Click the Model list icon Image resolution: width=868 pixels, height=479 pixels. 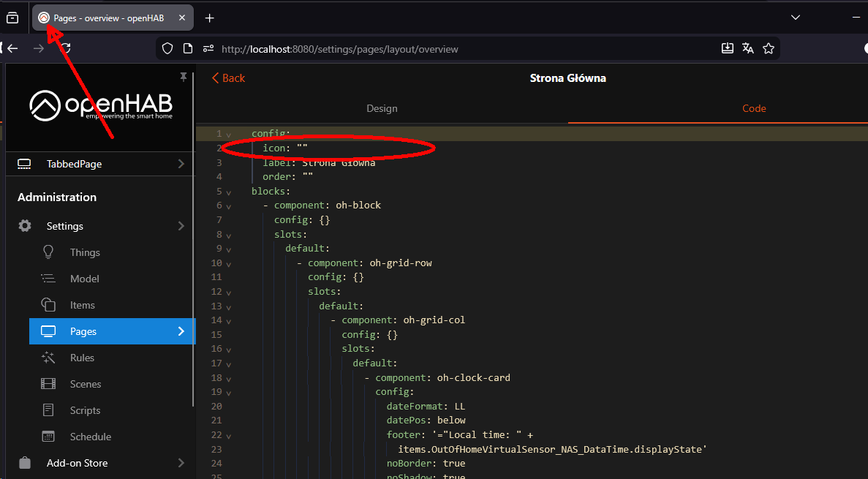click(48, 279)
